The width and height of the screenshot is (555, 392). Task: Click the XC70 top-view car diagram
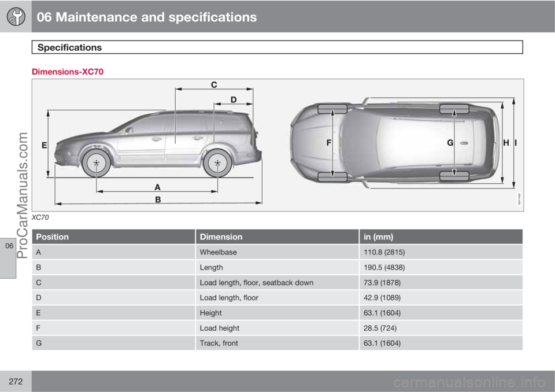tap(395, 143)
